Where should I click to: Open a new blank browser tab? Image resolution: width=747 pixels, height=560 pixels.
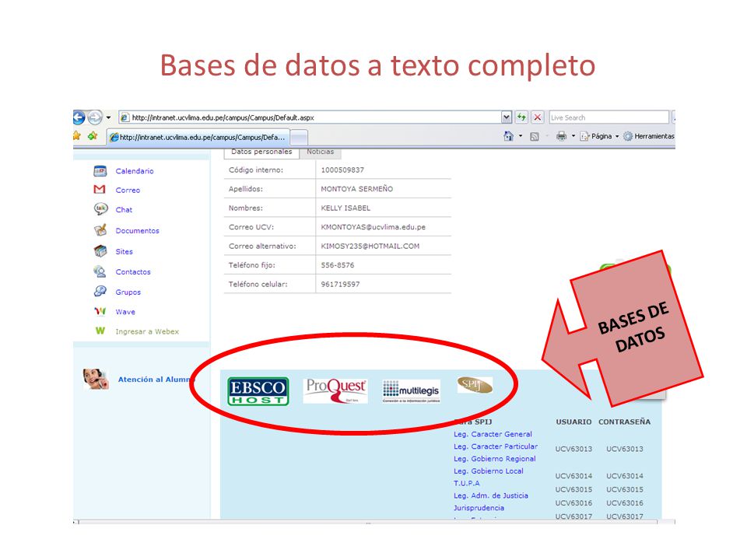pos(299,138)
